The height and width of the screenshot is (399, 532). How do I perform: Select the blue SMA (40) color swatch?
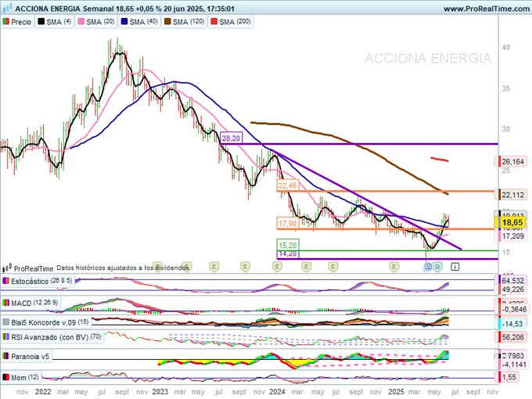(124, 22)
